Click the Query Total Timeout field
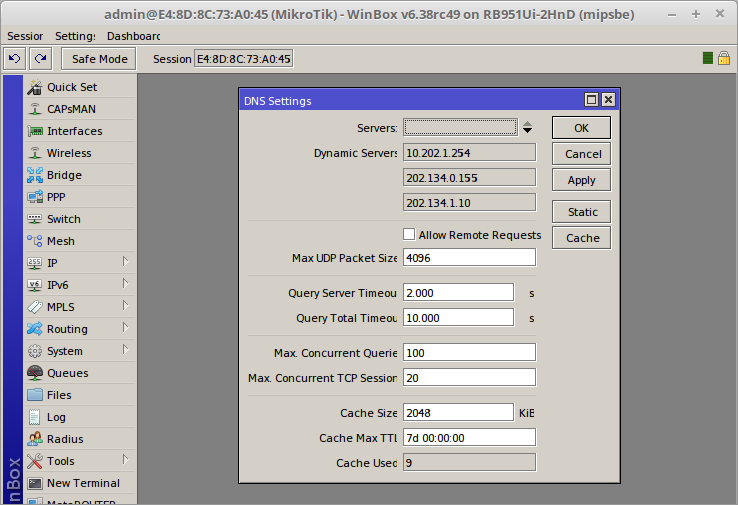Viewport: 738px width, 505px height. [458, 318]
